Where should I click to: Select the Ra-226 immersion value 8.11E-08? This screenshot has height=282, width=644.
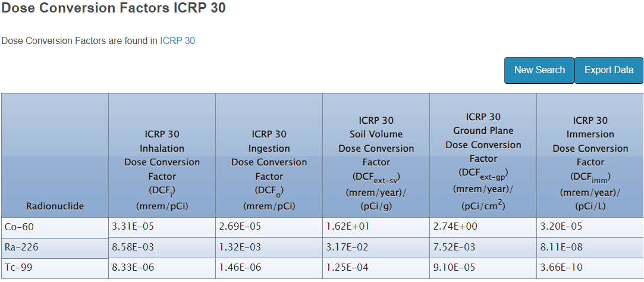(561, 247)
